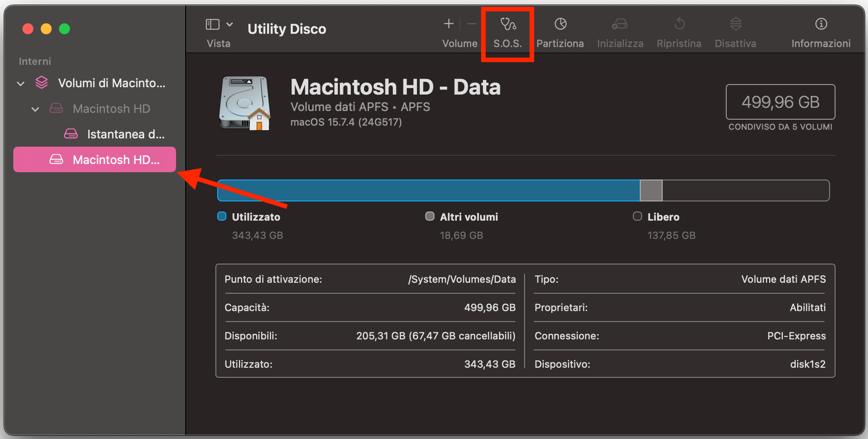Image resolution: width=868 pixels, height=439 pixels.
Task: Click the sidebar view icon next to Vista
Action: point(213,24)
